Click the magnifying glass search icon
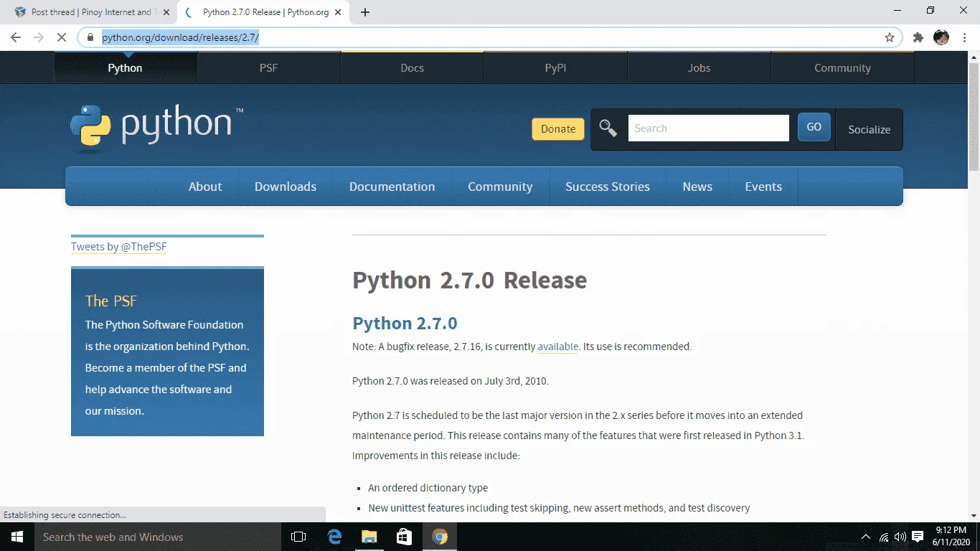 (x=608, y=128)
